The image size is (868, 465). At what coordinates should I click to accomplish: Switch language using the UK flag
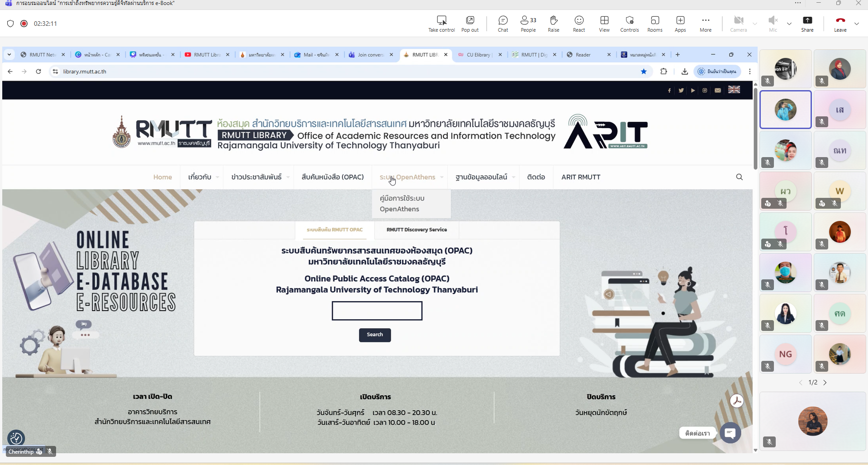pos(734,90)
